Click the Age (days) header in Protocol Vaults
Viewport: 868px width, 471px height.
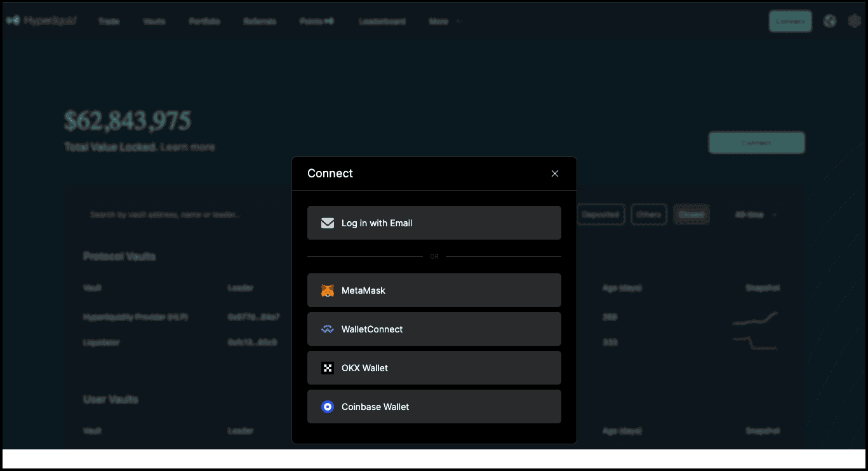pos(622,288)
